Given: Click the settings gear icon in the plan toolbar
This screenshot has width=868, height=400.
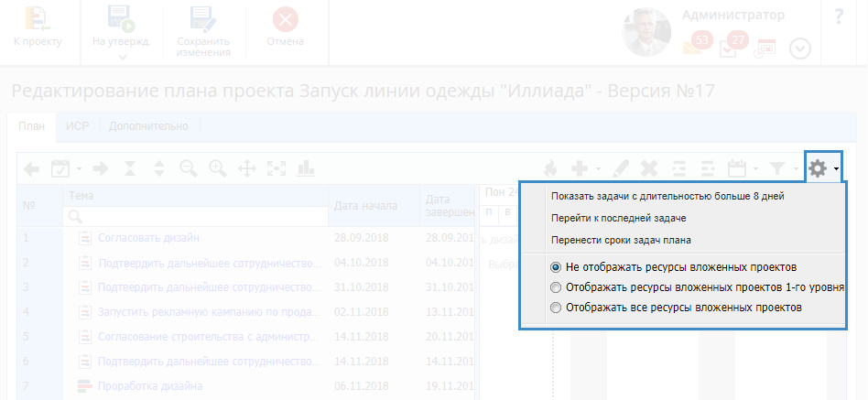Looking at the screenshot, I should [x=818, y=168].
